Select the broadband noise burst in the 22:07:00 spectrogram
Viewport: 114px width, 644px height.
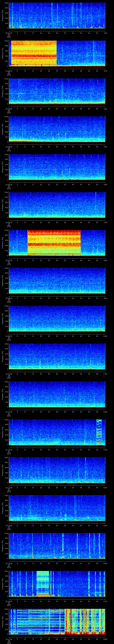[x=54, y=243]
